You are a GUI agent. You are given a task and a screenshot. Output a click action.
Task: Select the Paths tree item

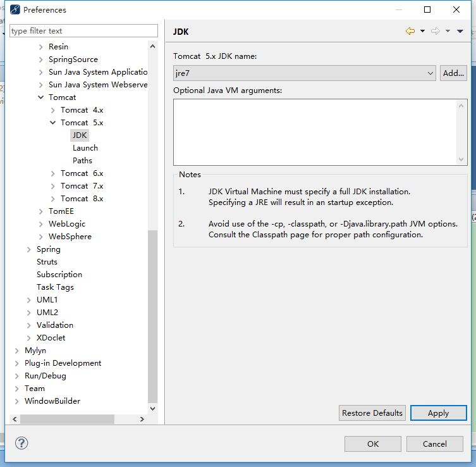[x=82, y=161]
